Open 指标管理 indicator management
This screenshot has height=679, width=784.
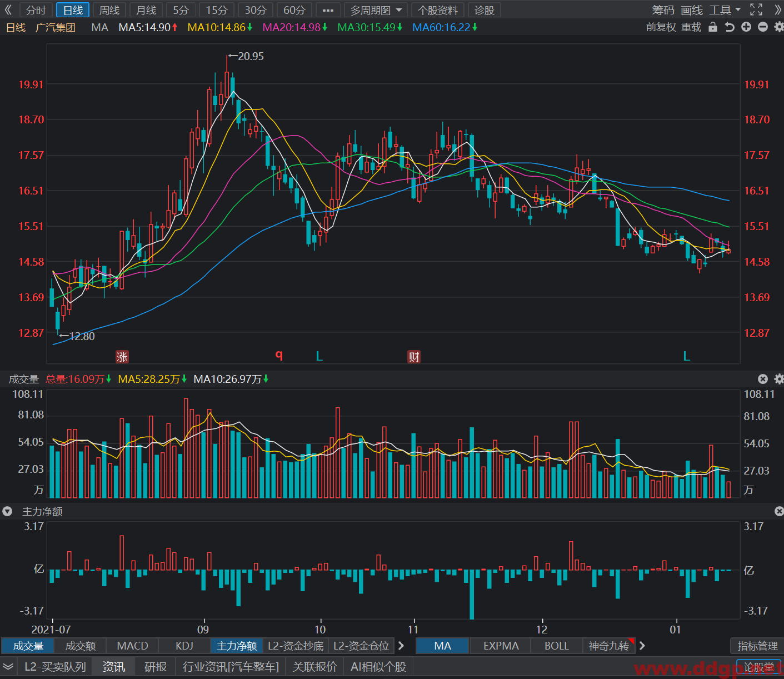757,646
